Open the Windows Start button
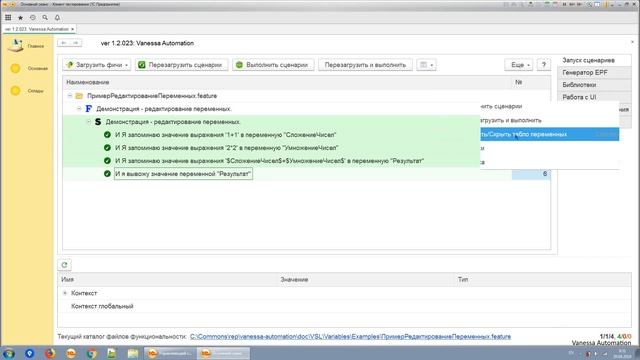Viewport: 640px width, 360px height. point(9,353)
